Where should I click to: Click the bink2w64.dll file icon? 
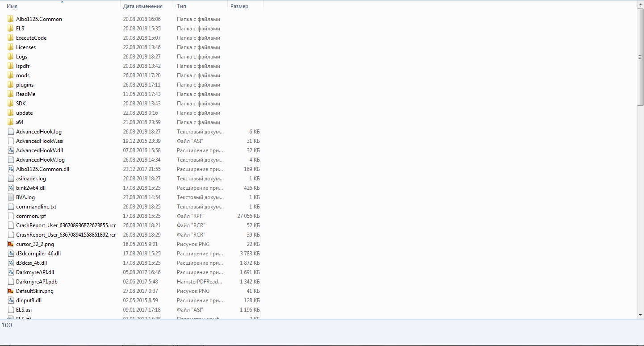(x=11, y=188)
